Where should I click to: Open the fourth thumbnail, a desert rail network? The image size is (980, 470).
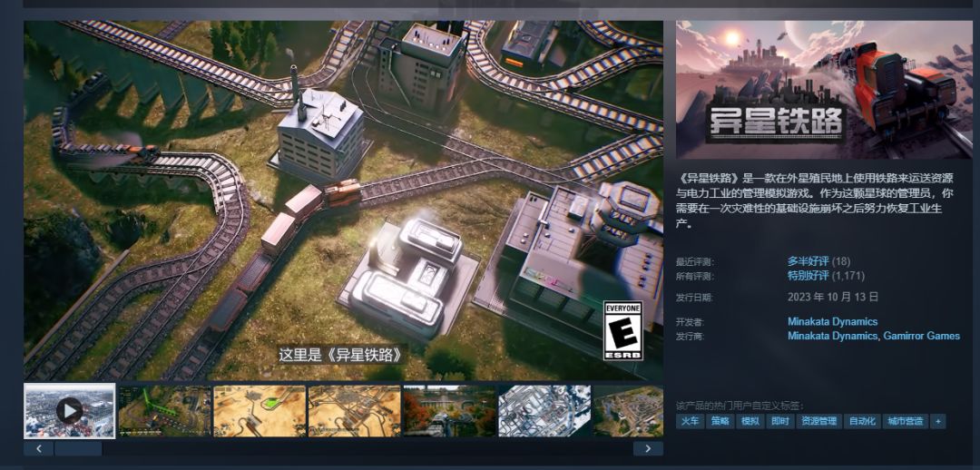355,411
